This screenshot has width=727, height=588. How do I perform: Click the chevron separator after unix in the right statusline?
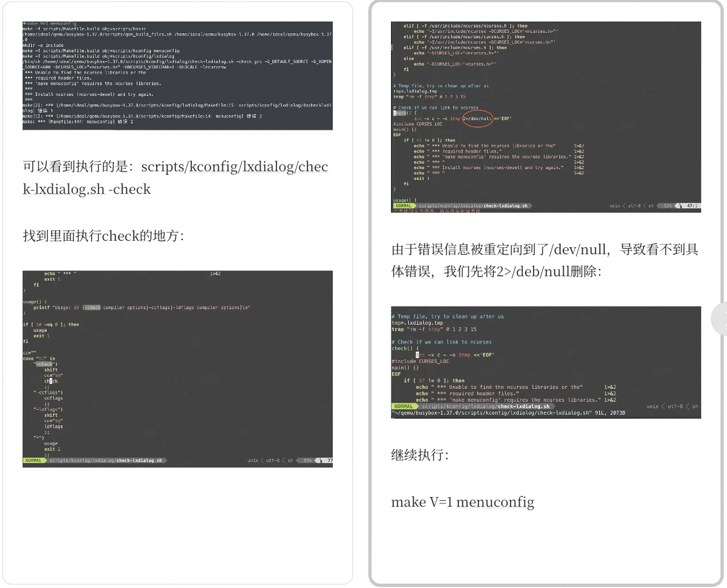click(624, 206)
